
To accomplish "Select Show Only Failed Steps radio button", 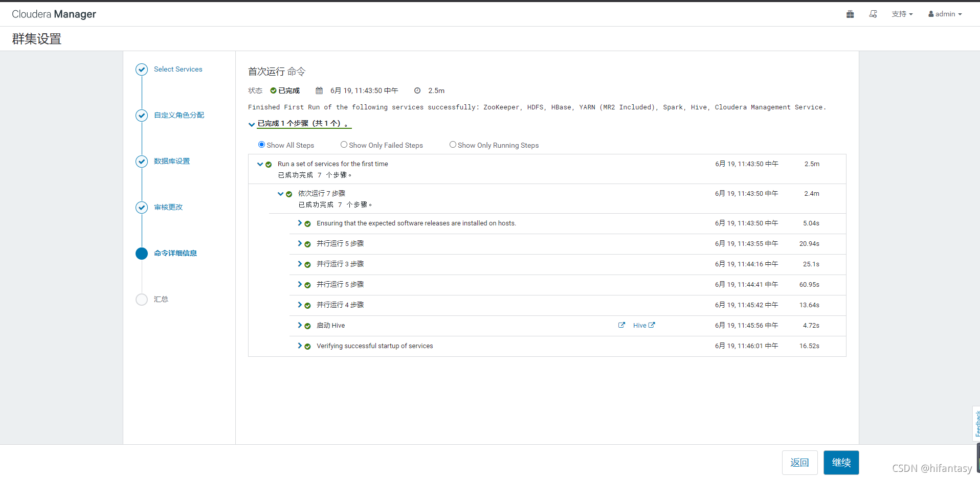I will coord(344,145).
